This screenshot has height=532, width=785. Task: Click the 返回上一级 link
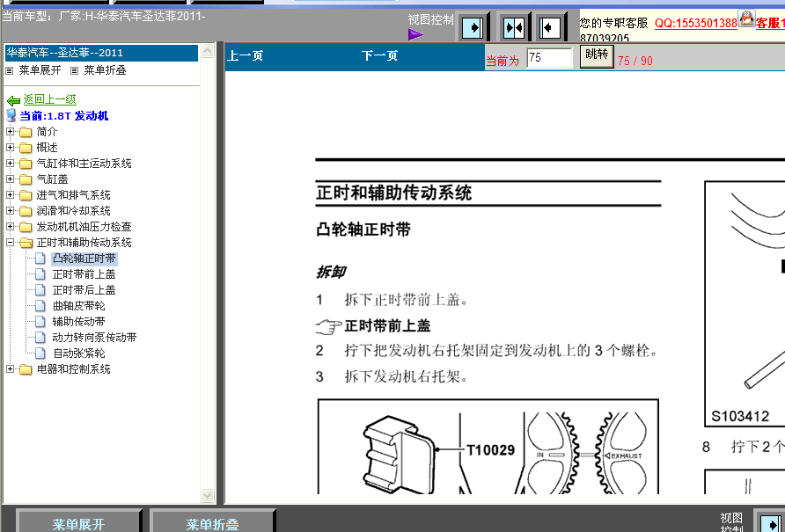(x=49, y=99)
